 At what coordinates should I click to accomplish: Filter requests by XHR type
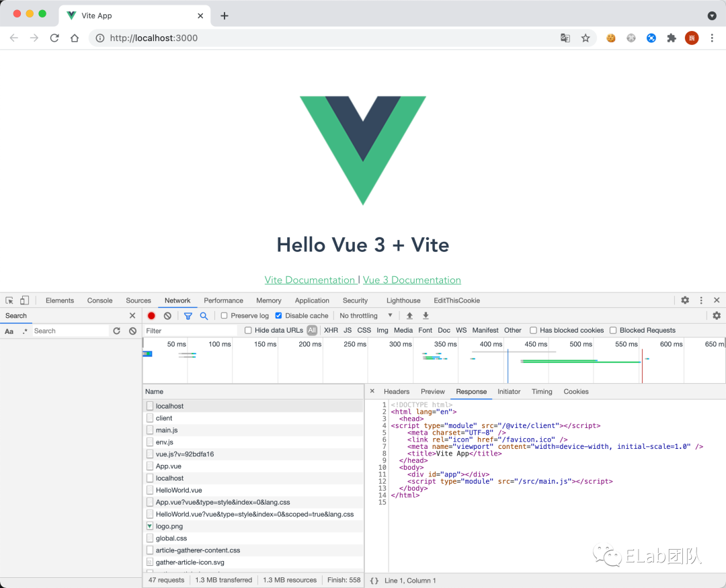[x=331, y=330]
